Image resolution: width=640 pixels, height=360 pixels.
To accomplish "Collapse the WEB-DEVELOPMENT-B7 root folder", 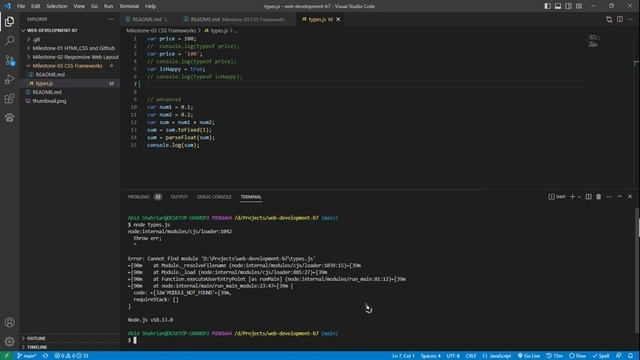I will point(69,30).
